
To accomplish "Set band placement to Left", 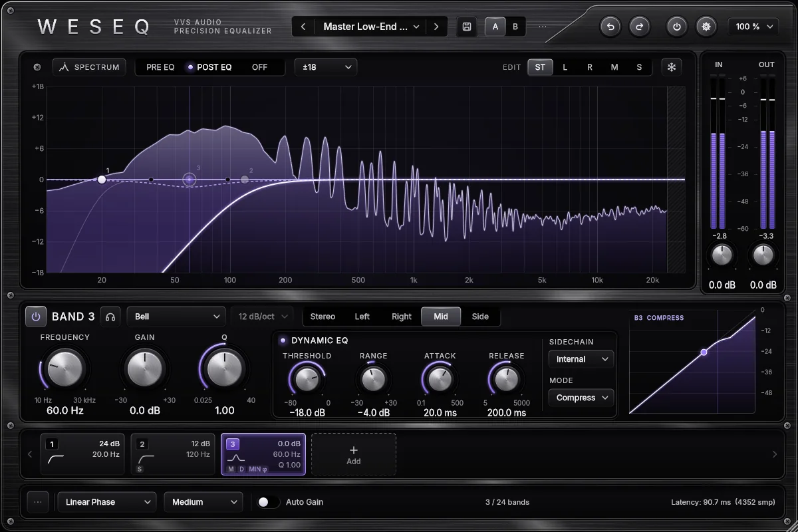I will [x=362, y=317].
